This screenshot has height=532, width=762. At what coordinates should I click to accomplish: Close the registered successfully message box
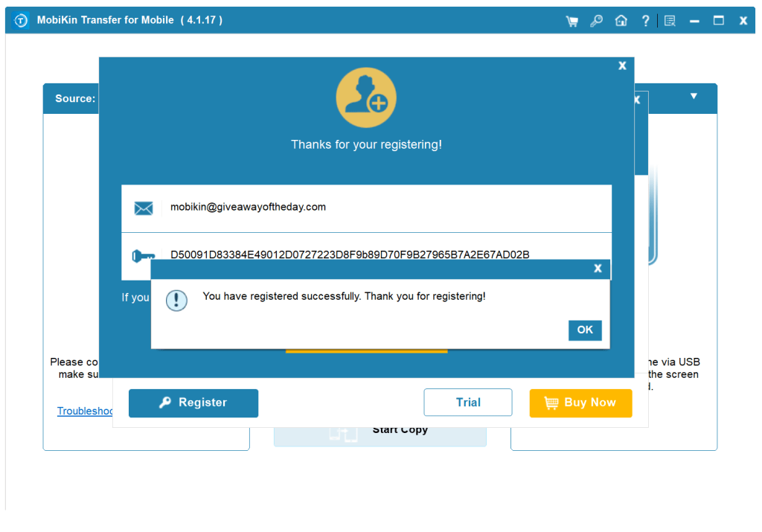tap(585, 330)
